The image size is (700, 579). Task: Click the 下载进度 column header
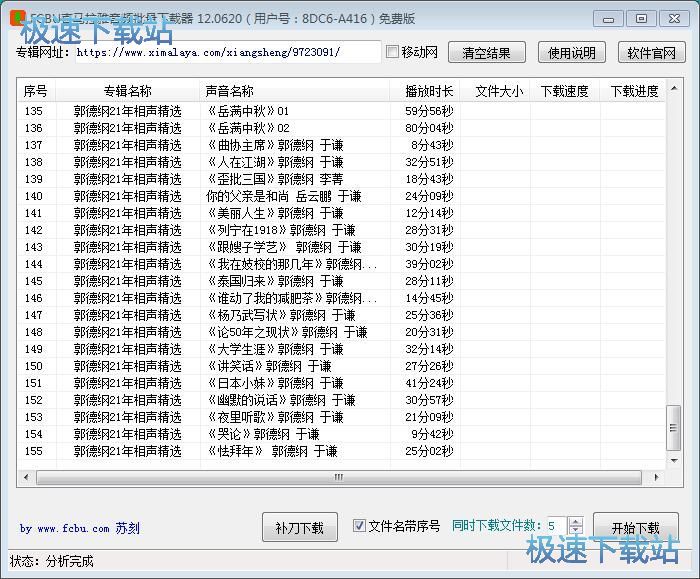(634, 92)
